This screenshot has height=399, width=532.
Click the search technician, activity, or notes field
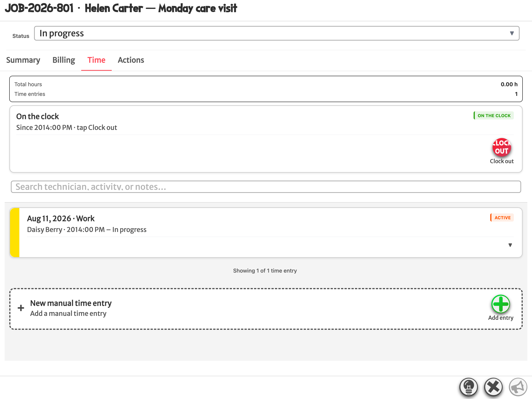(x=266, y=187)
